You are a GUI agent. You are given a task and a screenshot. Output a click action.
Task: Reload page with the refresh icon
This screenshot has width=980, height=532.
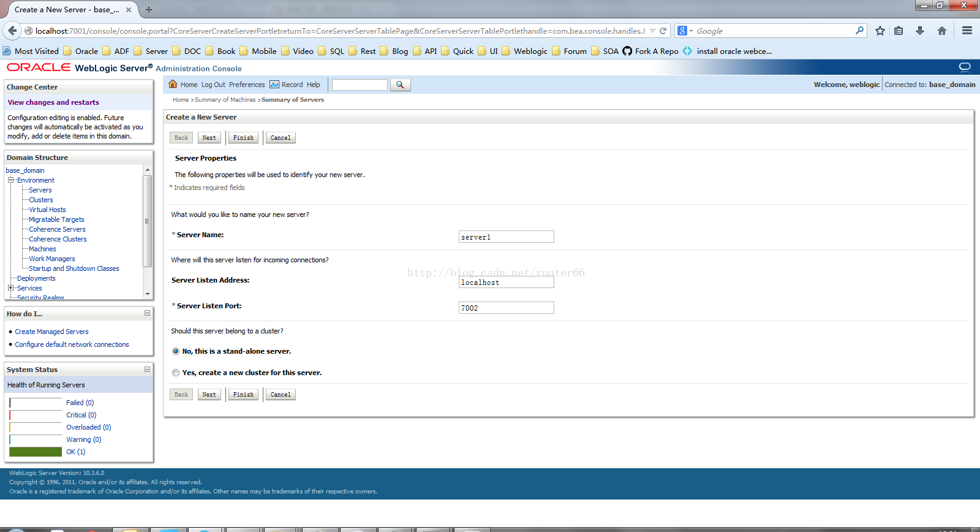click(663, 31)
